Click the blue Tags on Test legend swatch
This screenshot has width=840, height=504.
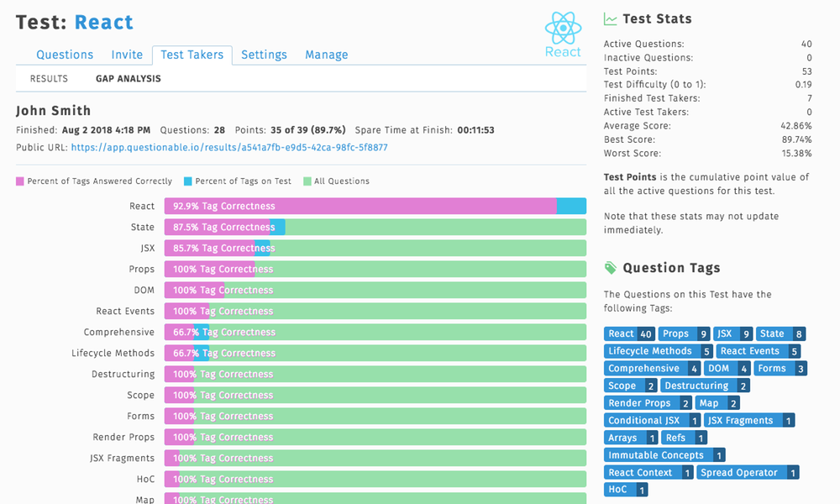[x=187, y=181]
